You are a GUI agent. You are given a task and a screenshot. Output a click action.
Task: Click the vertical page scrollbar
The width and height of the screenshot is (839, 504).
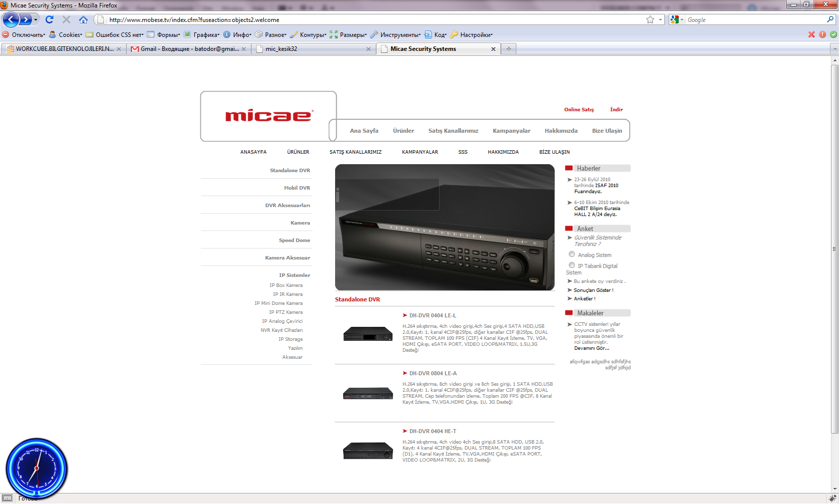(835, 250)
